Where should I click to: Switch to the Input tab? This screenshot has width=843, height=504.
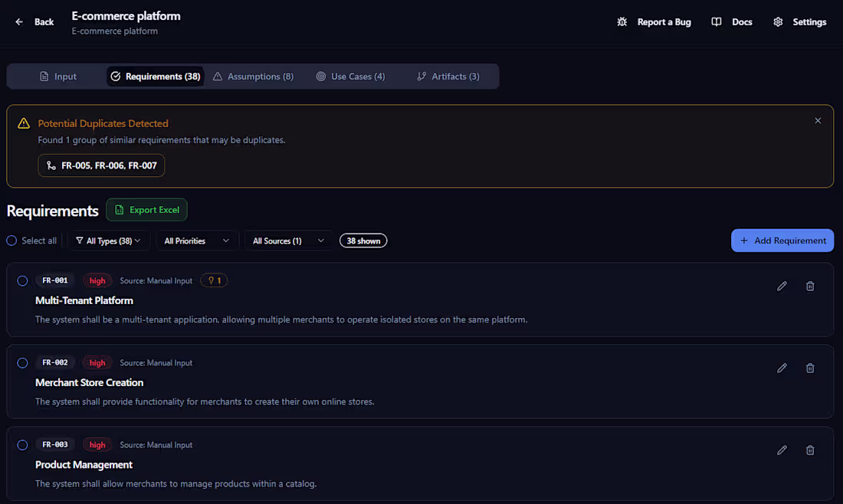pyautogui.click(x=58, y=77)
